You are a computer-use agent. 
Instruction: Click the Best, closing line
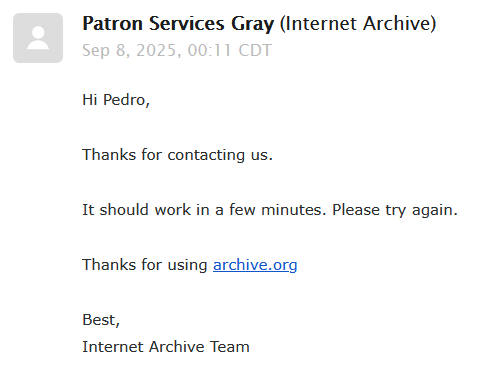pos(101,320)
